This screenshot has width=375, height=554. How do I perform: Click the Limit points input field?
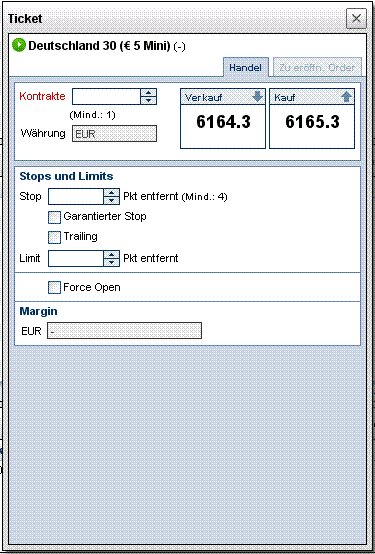(x=76, y=258)
